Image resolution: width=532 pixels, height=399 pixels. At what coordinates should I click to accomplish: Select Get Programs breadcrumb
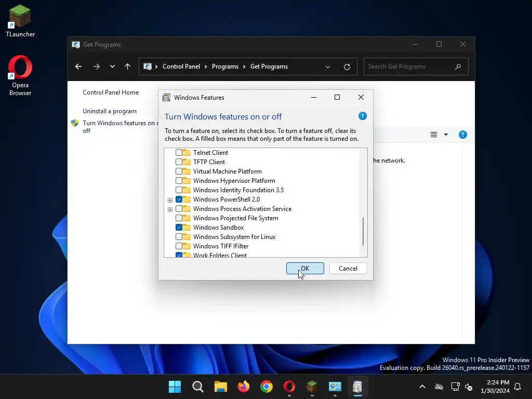(269, 66)
